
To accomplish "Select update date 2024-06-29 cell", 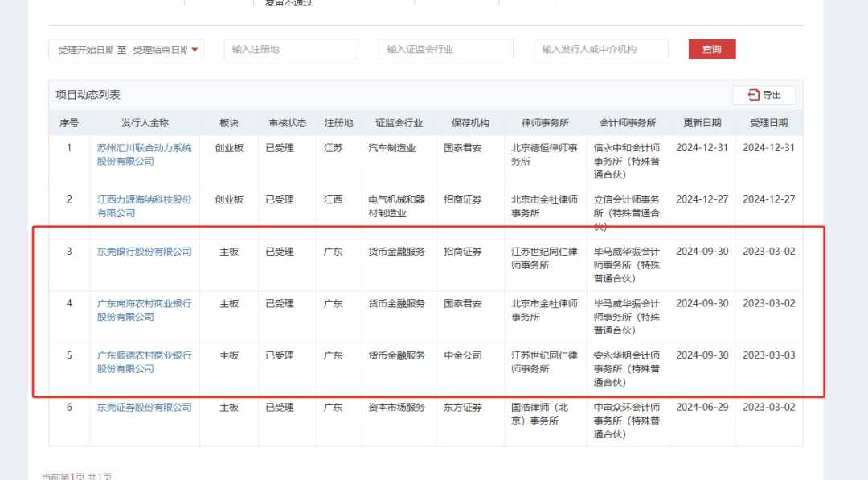I will 702,408.
